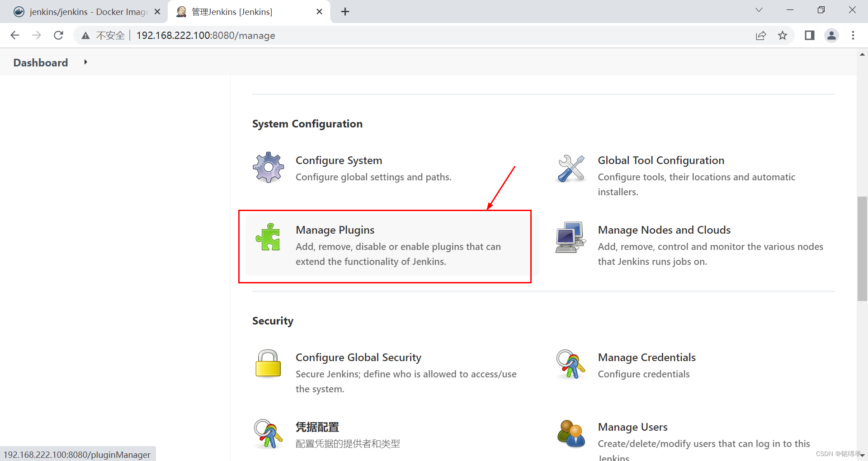868x461 pixels.
Task: Click the Manage Credentials keys icon
Action: (x=571, y=364)
